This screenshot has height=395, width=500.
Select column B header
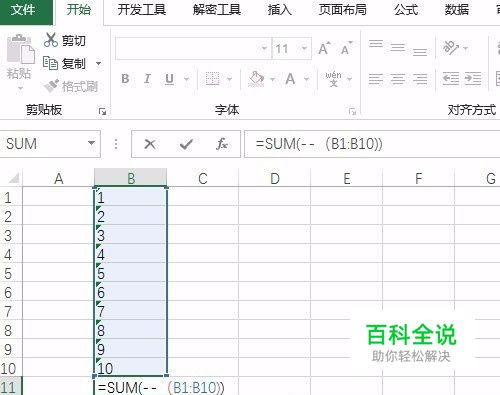131,178
